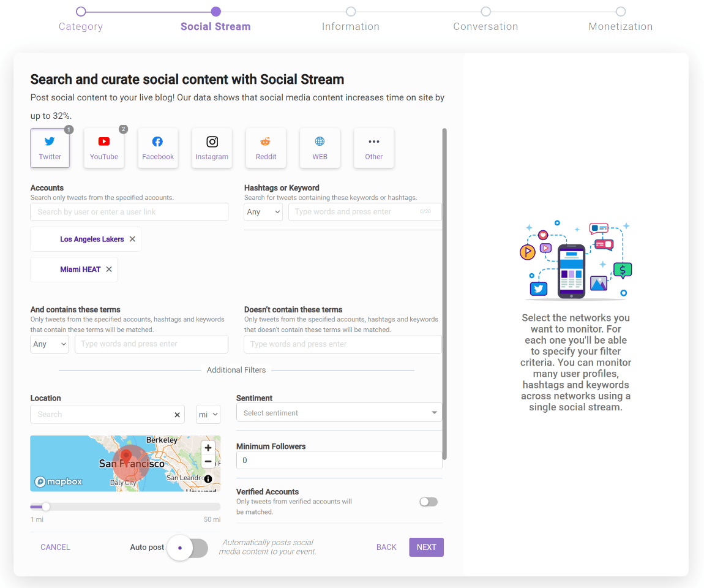Image resolution: width=704 pixels, height=588 pixels.
Task: Open the Miami HEAT account link
Action: (x=80, y=269)
